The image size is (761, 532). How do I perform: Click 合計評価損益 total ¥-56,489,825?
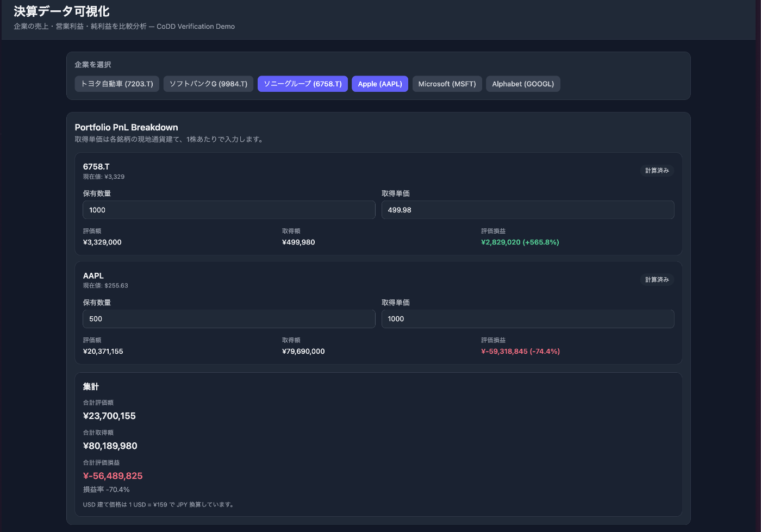(113, 476)
